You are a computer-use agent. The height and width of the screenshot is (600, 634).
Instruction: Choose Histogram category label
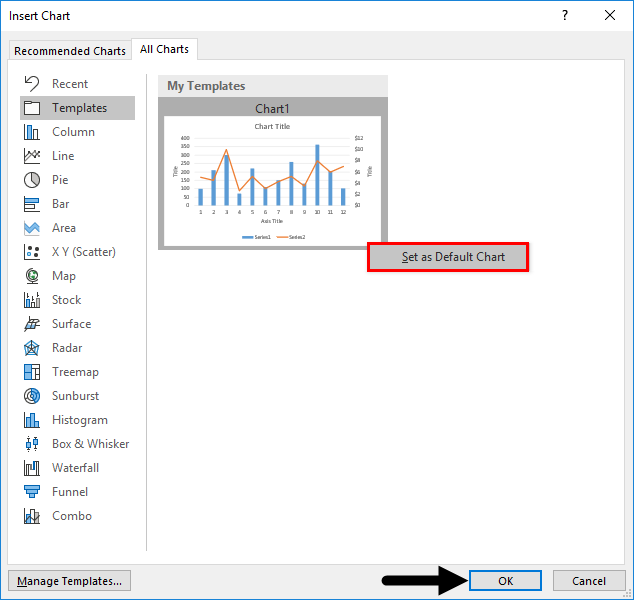point(80,420)
